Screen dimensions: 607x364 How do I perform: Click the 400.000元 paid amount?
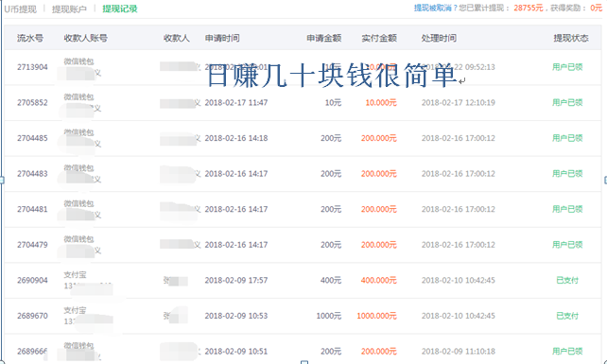click(x=378, y=281)
